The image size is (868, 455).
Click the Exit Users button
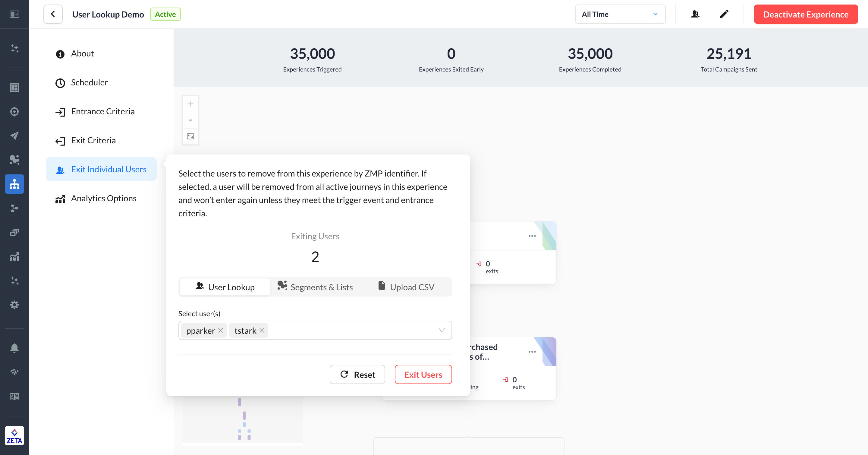click(423, 374)
